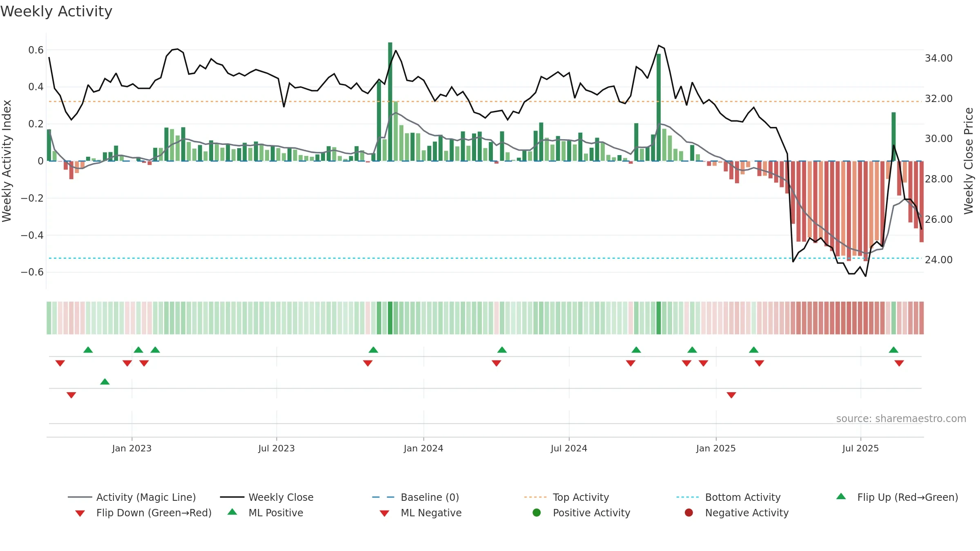
Task: Click the Jan 2023 axis label
Action: pos(132,448)
